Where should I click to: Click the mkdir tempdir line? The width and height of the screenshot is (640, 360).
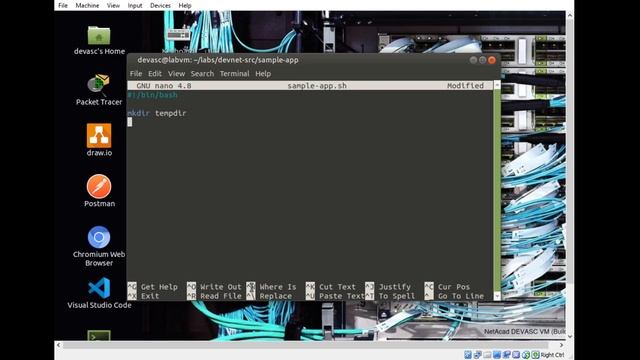(157, 113)
